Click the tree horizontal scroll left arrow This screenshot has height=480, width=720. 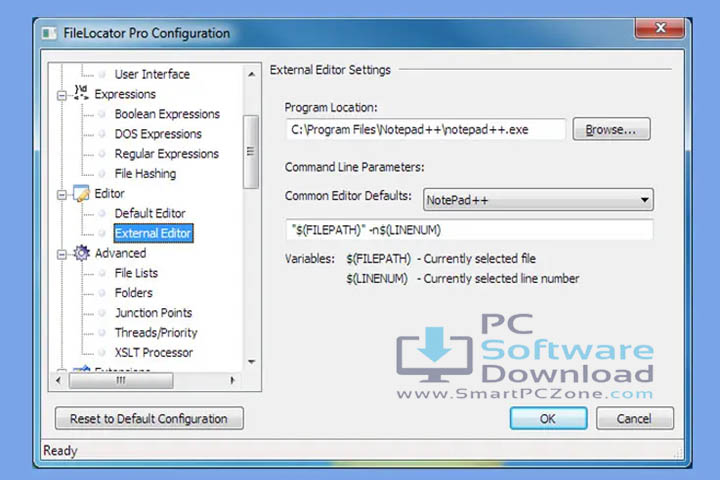(x=58, y=380)
